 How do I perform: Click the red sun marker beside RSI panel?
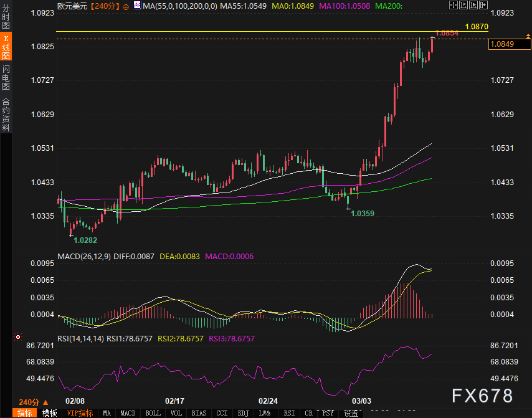(18, 337)
